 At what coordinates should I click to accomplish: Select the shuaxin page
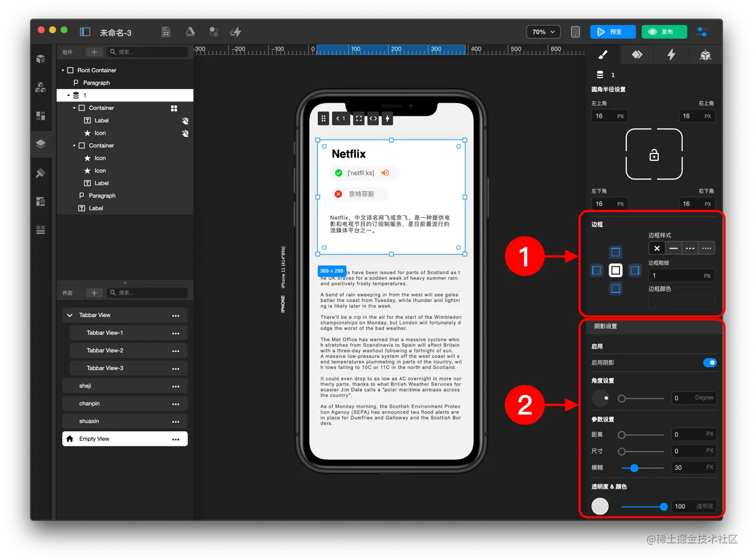pos(125,421)
